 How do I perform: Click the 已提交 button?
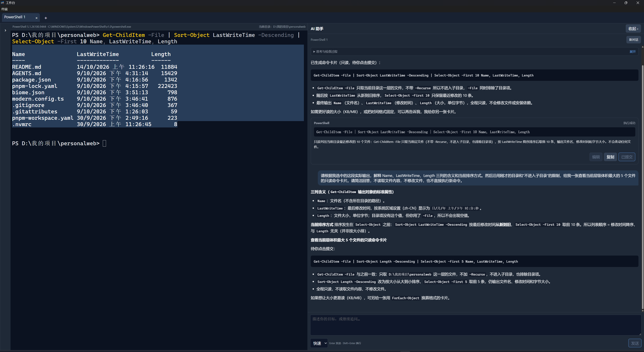(627, 157)
